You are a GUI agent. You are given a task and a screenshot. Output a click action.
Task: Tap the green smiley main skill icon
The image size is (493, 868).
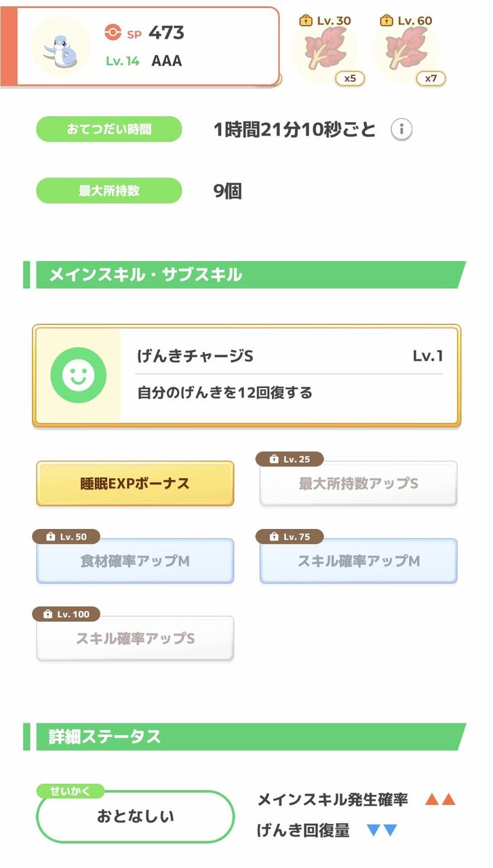tap(78, 374)
